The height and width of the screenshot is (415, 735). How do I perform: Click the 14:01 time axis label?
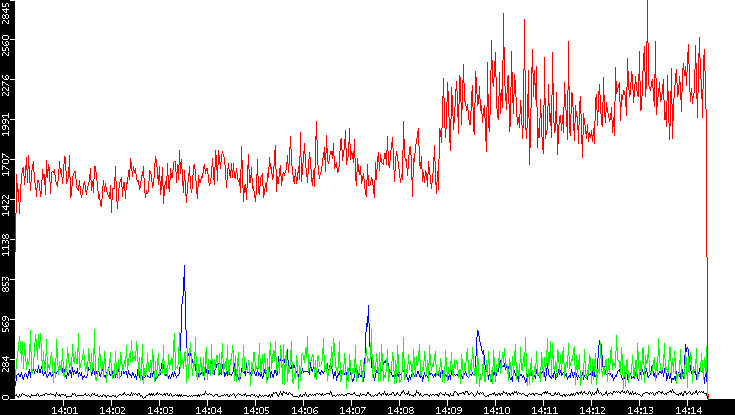tap(64, 410)
